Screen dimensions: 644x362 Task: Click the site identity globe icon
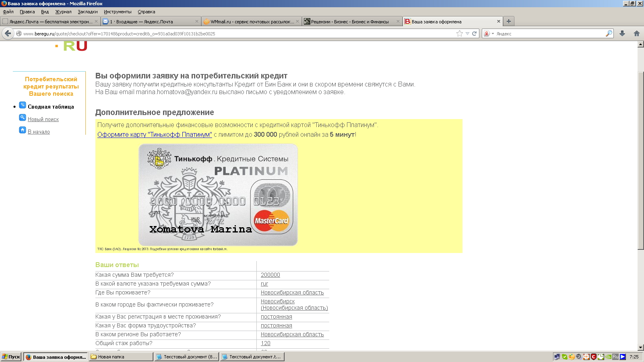tap(19, 34)
